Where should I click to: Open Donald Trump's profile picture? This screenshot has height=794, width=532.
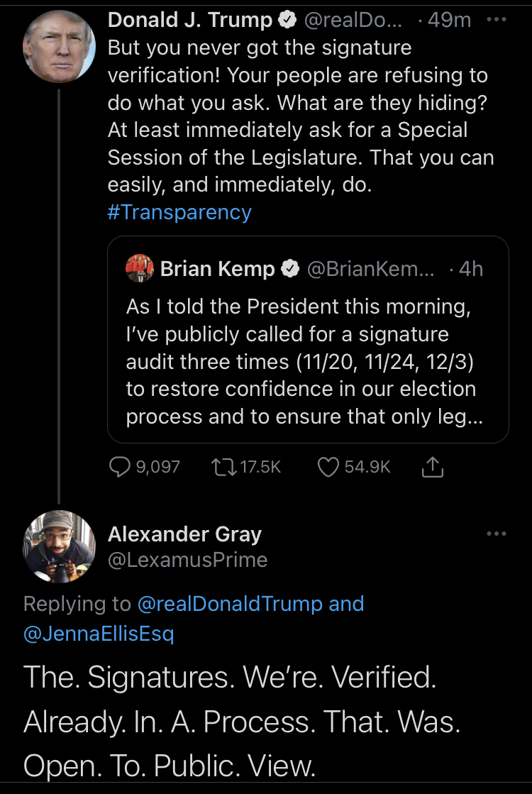59,45
